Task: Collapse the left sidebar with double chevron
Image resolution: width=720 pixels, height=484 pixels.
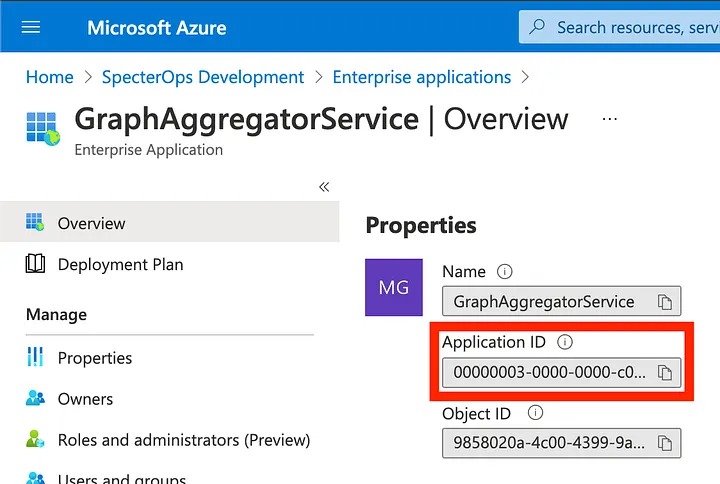Action: click(324, 187)
